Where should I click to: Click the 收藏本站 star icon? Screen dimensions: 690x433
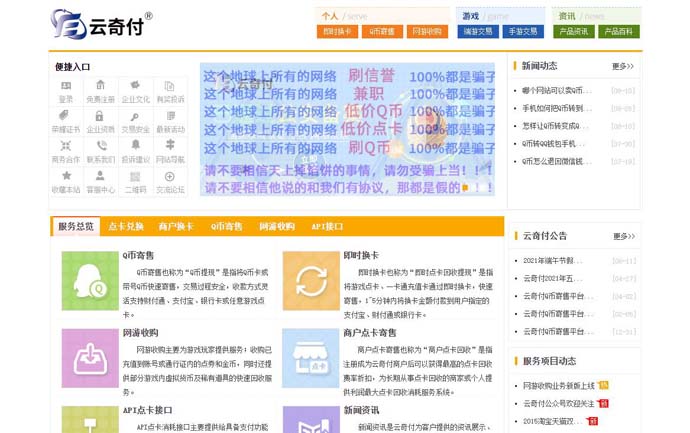click(x=66, y=178)
